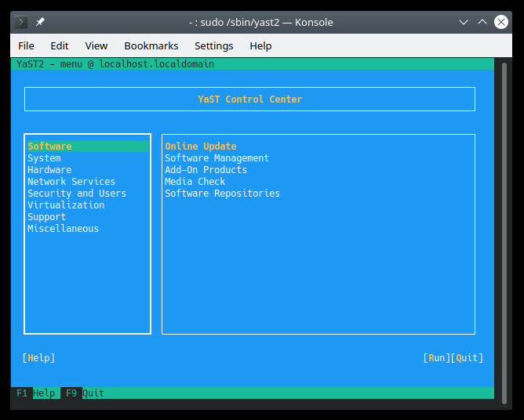Click the [Quit] button
The height and width of the screenshot is (420, 524).
coord(467,358)
